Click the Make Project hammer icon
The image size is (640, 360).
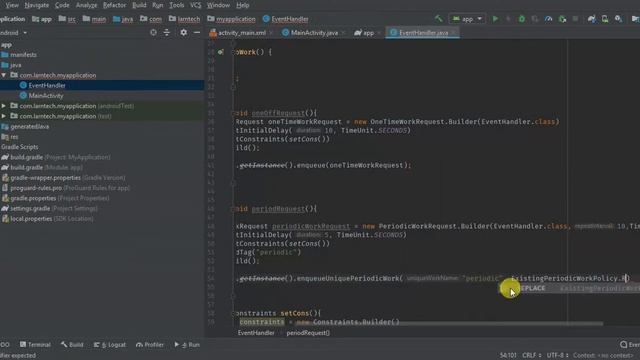point(439,19)
